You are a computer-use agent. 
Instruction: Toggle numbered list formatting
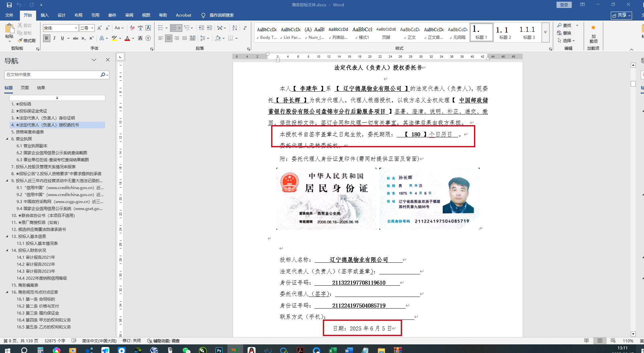[174, 28]
